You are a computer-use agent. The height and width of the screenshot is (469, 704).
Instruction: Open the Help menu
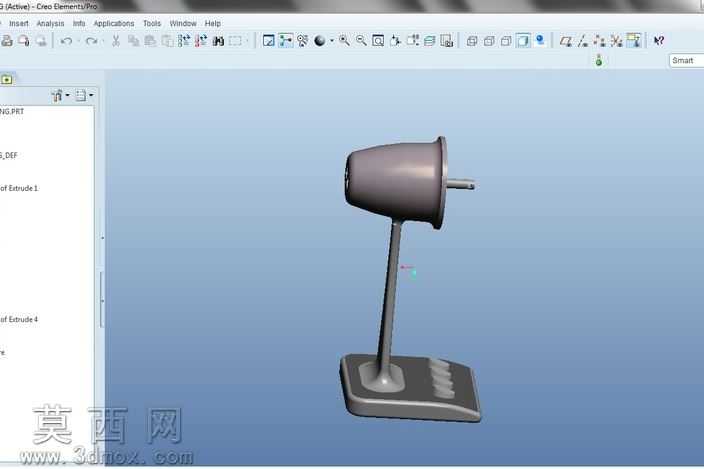(212, 23)
